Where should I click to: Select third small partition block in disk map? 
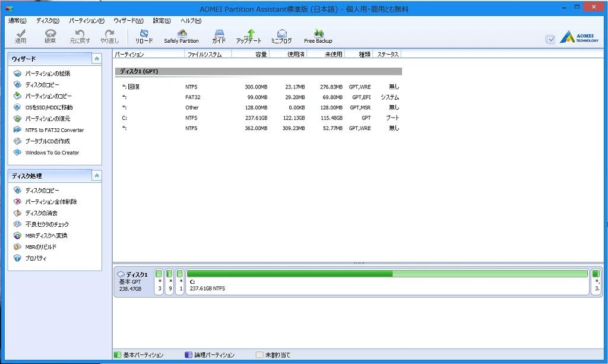pyautogui.click(x=179, y=281)
